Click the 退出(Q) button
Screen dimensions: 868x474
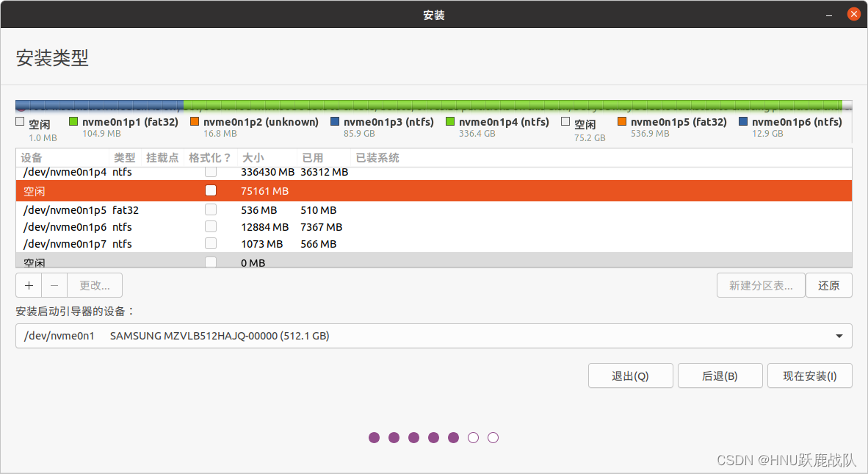click(x=630, y=376)
